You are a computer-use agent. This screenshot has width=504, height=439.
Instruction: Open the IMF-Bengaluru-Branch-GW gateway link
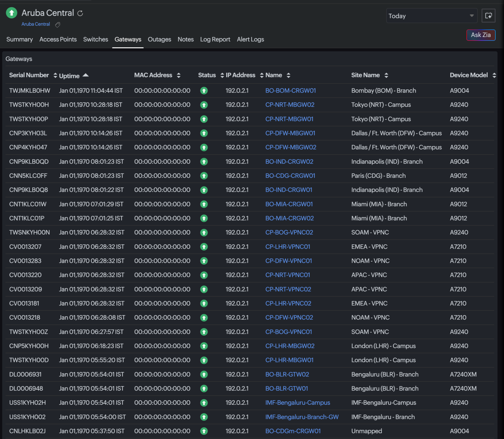(x=302, y=417)
